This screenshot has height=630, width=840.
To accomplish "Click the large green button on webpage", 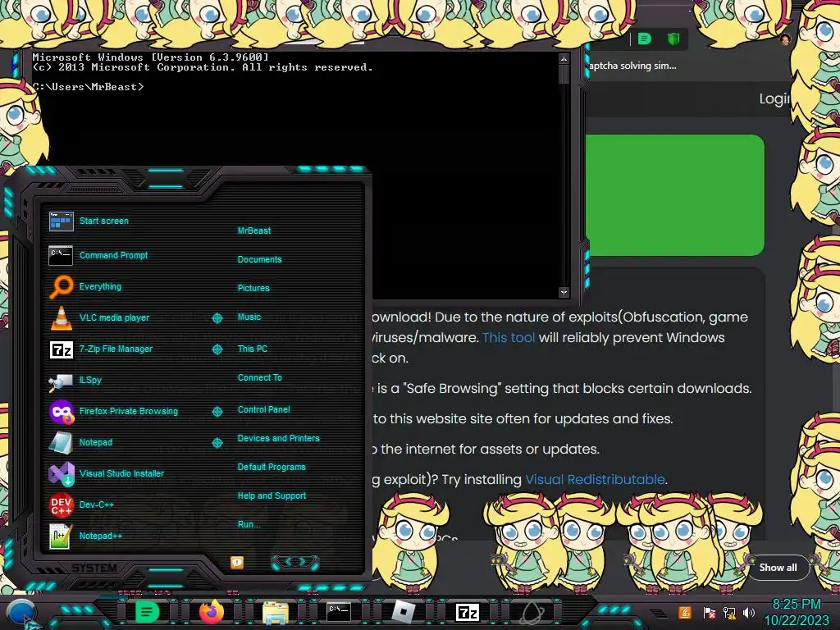I will (675, 195).
